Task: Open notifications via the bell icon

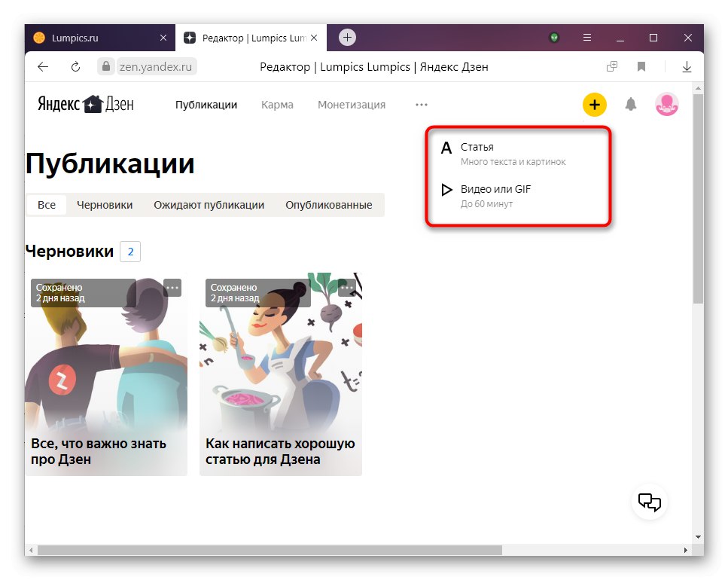Action: coord(630,105)
